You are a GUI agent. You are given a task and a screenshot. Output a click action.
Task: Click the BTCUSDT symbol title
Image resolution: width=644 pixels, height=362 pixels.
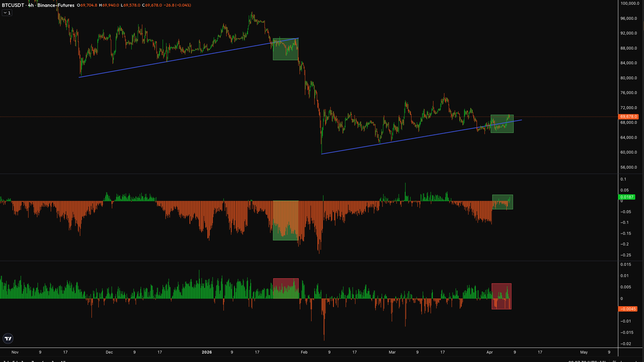tap(13, 5)
